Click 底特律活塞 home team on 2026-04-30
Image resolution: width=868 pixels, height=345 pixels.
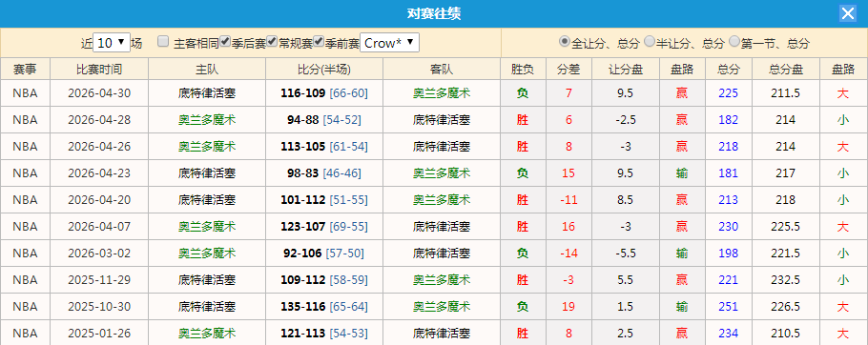[207, 92]
